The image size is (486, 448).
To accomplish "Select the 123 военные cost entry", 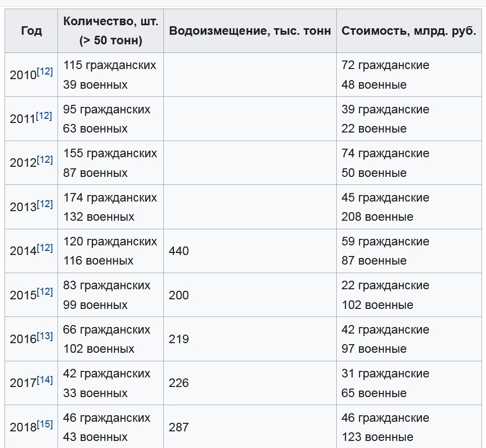I will click(x=377, y=437).
